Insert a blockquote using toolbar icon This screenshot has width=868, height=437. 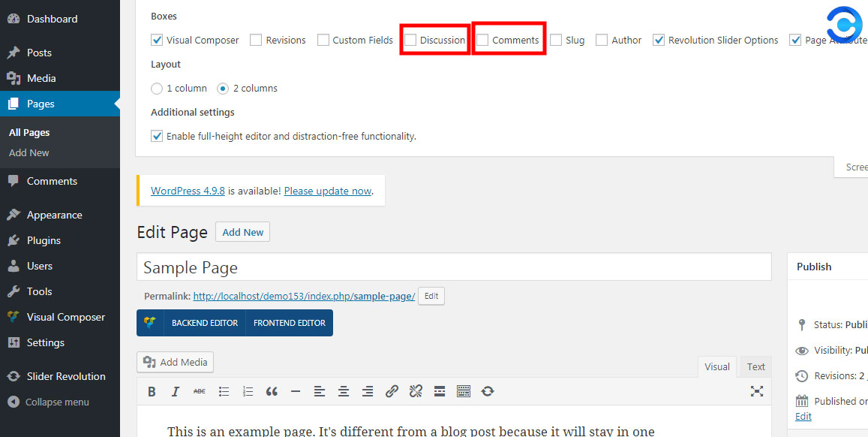[x=272, y=391]
